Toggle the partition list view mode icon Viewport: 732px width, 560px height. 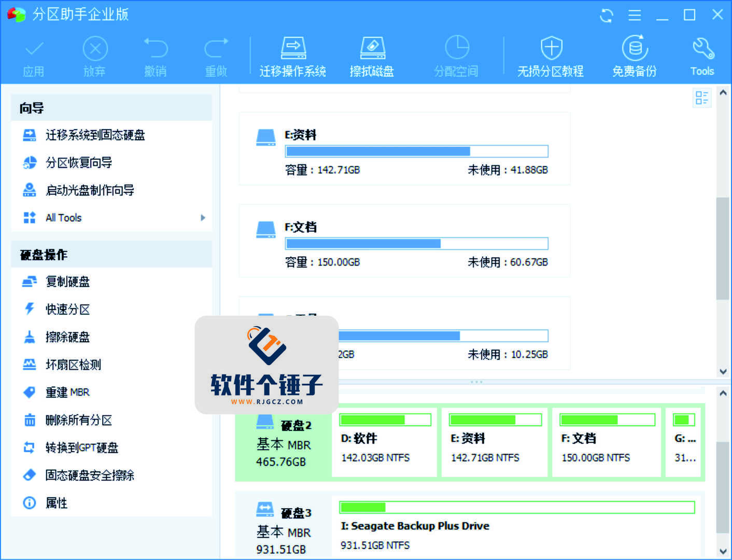tap(702, 98)
